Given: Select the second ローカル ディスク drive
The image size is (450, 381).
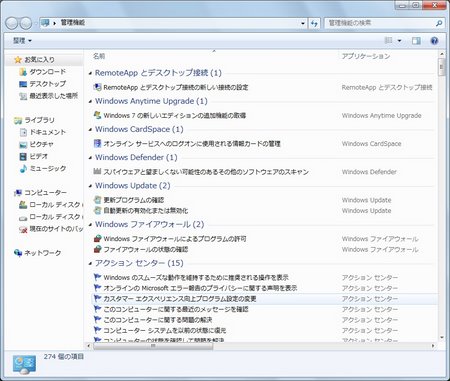Looking at the screenshot, I should tap(51, 217).
